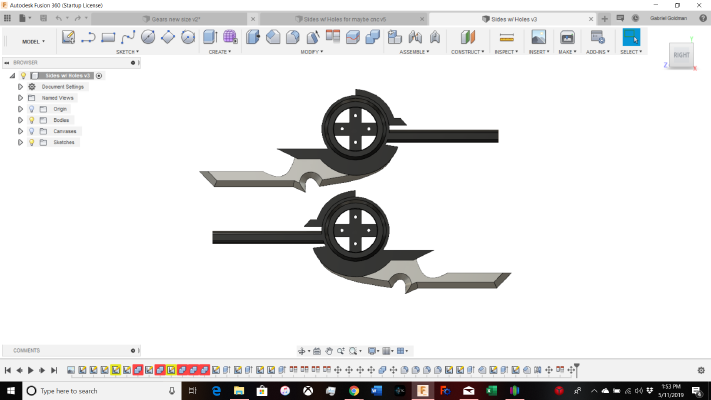Click the taskbar search box

click(102, 390)
